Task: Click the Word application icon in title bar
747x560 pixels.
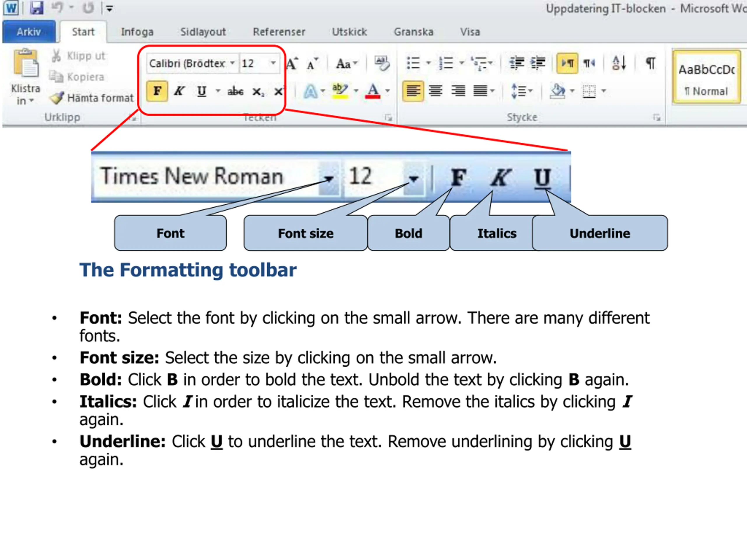Action: pyautogui.click(x=11, y=8)
